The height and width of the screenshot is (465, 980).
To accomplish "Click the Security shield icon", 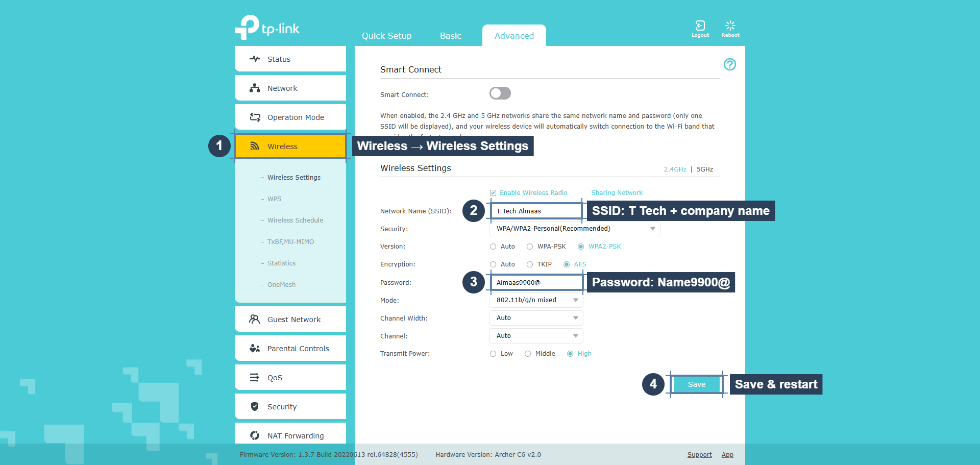I will coord(255,406).
